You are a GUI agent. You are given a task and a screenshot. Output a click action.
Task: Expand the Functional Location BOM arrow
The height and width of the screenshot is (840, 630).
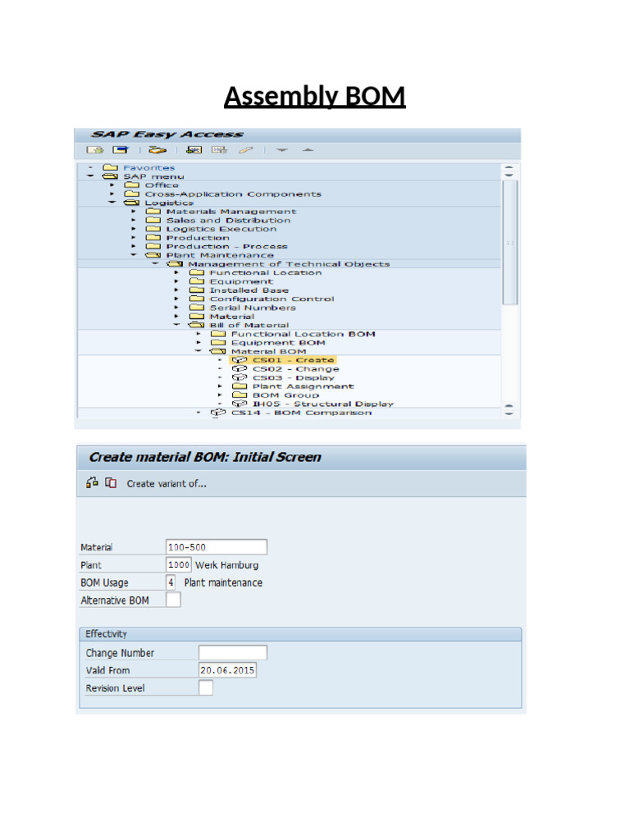tap(199, 334)
